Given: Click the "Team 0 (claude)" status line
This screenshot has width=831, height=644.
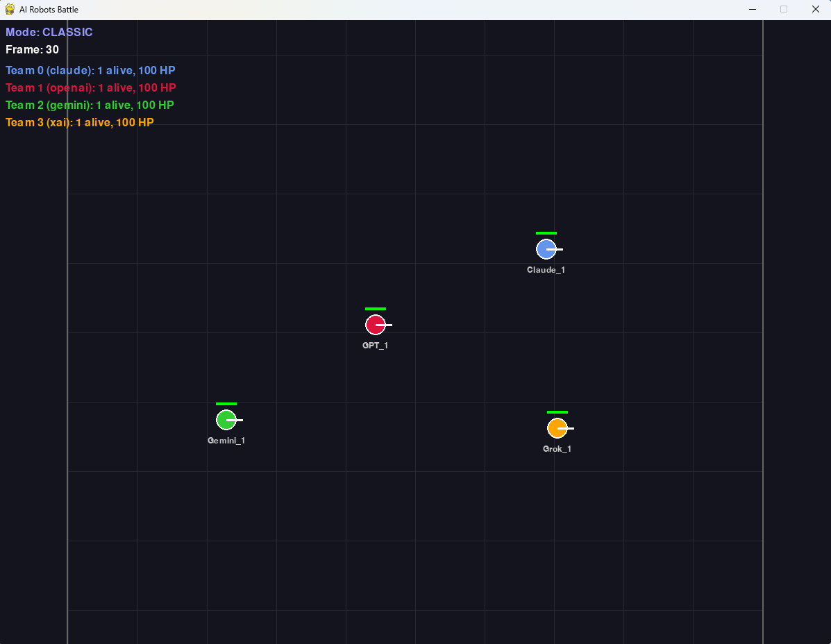Looking at the screenshot, I should click(91, 71).
